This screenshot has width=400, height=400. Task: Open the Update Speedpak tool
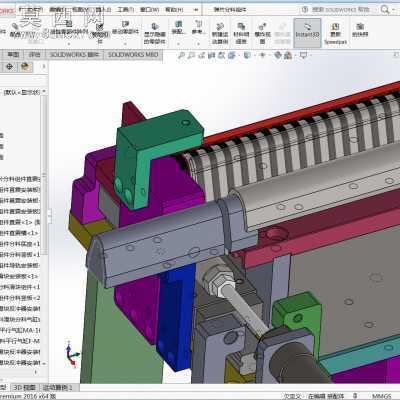point(335,33)
